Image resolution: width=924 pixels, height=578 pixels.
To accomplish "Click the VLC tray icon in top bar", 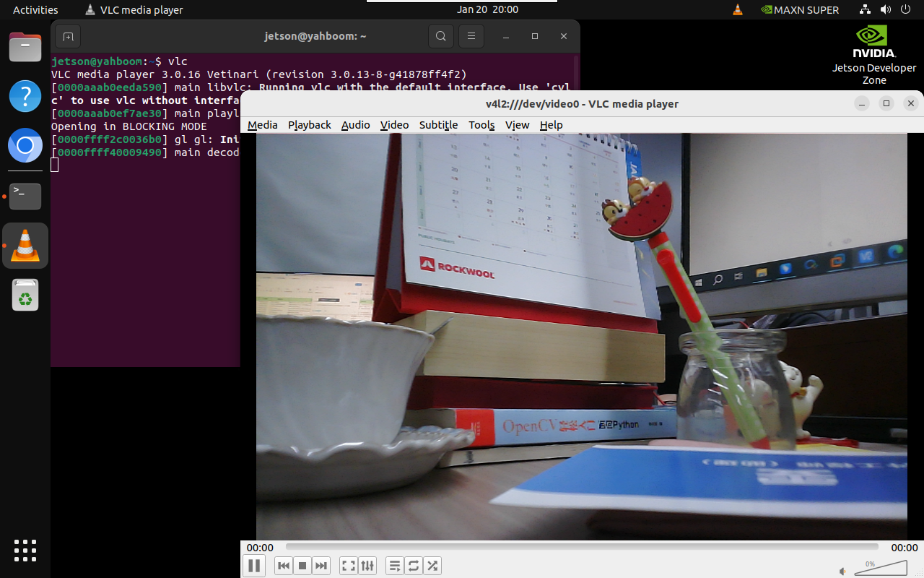I will click(x=737, y=10).
